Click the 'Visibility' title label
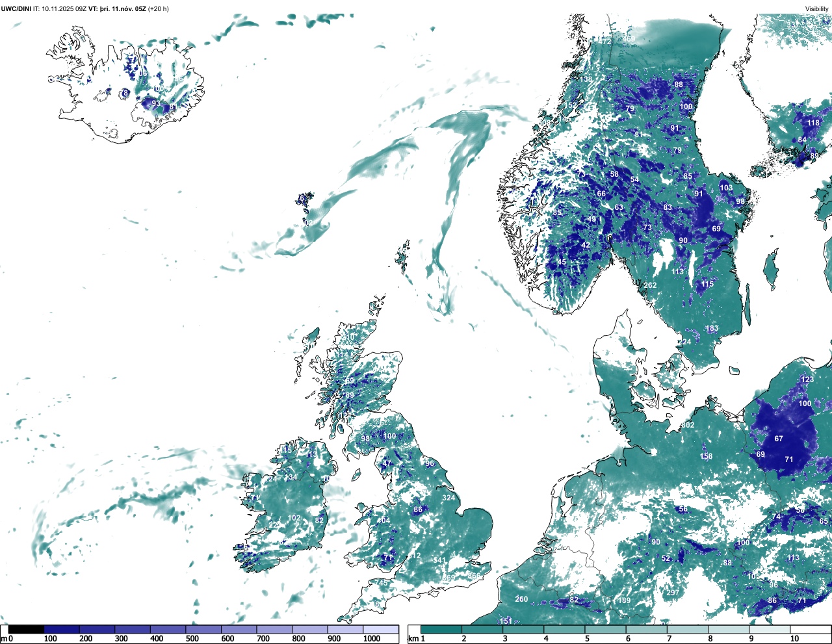Viewport: 832px width, 644px height. [x=817, y=8]
